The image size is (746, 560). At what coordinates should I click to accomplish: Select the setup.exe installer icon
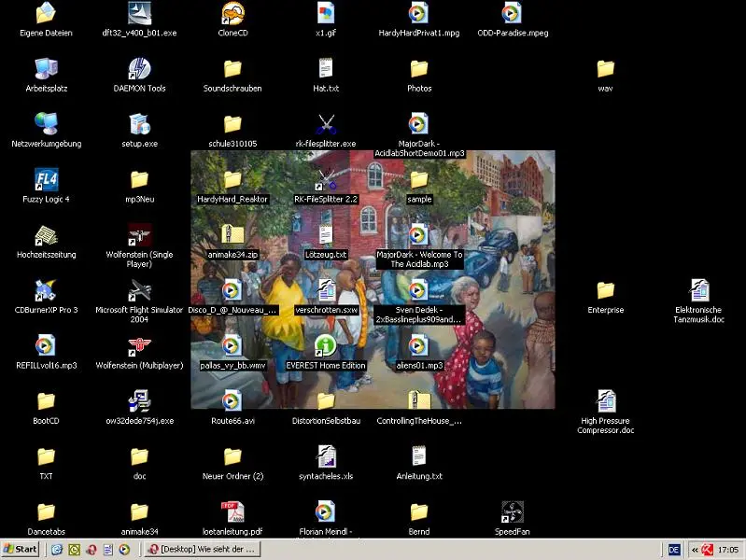(139, 124)
